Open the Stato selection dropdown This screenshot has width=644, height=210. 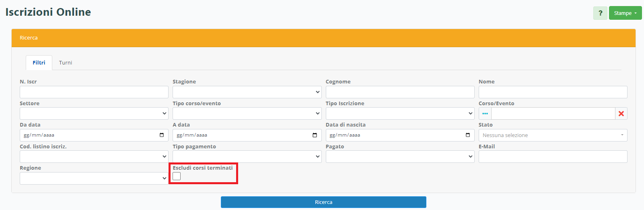click(553, 135)
